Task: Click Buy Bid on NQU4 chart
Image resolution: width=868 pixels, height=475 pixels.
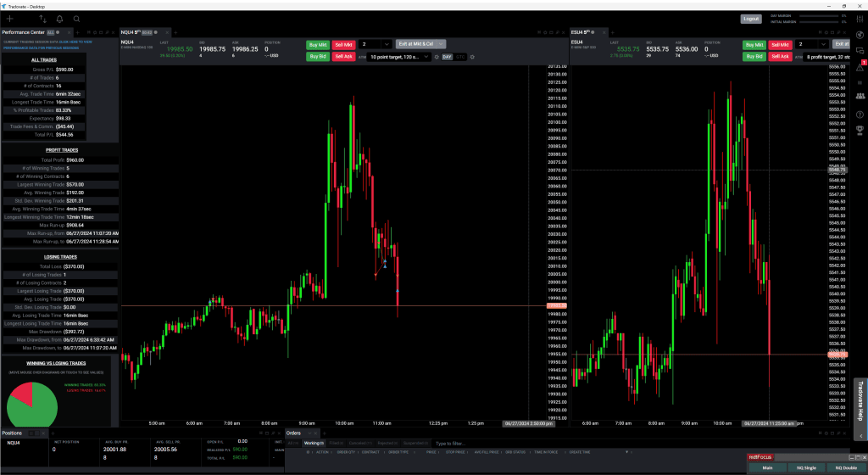Action: pyautogui.click(x=318, y=57)
